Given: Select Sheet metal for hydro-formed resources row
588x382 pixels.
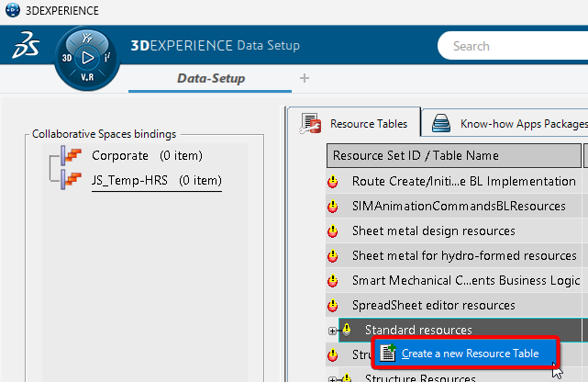Looking at the screenshot, I should click(x=454, y=255).
